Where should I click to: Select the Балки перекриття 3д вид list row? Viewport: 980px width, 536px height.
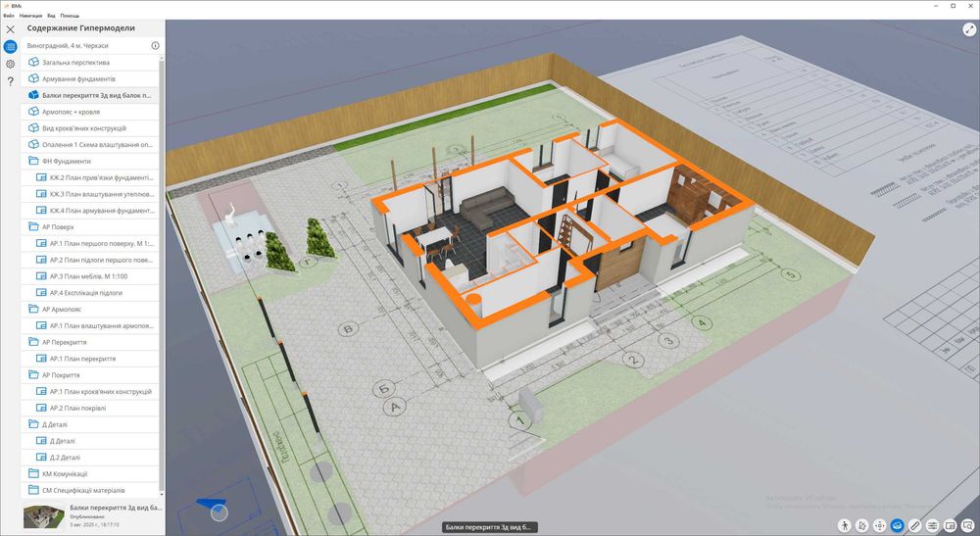[x=92, y=96]
